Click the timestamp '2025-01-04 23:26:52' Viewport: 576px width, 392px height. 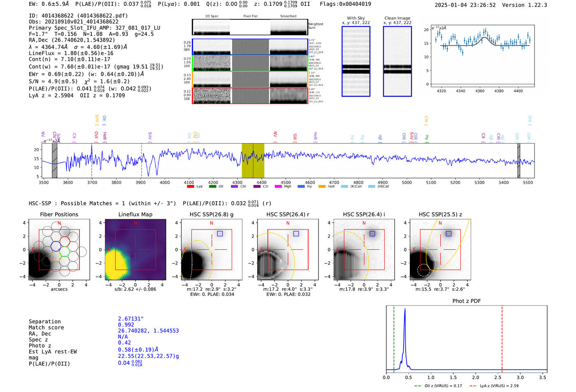click(x=465, y=5)
